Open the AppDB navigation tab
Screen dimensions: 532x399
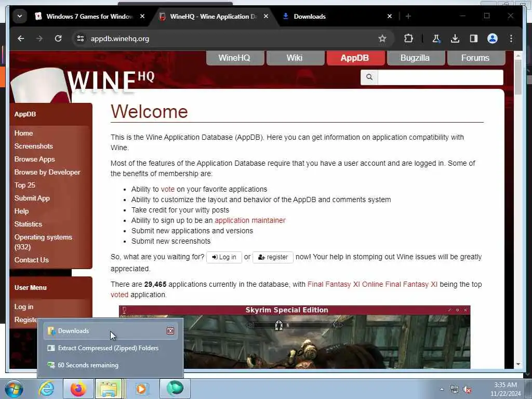click(x=355, y=58)
